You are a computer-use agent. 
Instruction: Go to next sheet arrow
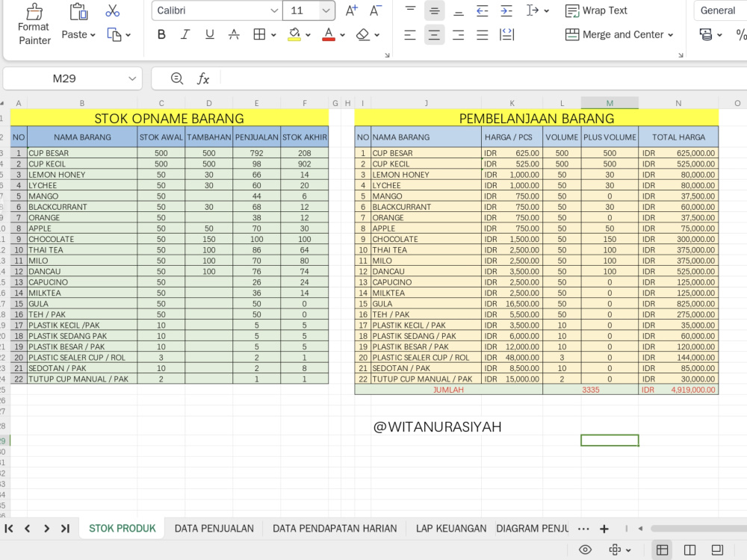pos(46,528)
